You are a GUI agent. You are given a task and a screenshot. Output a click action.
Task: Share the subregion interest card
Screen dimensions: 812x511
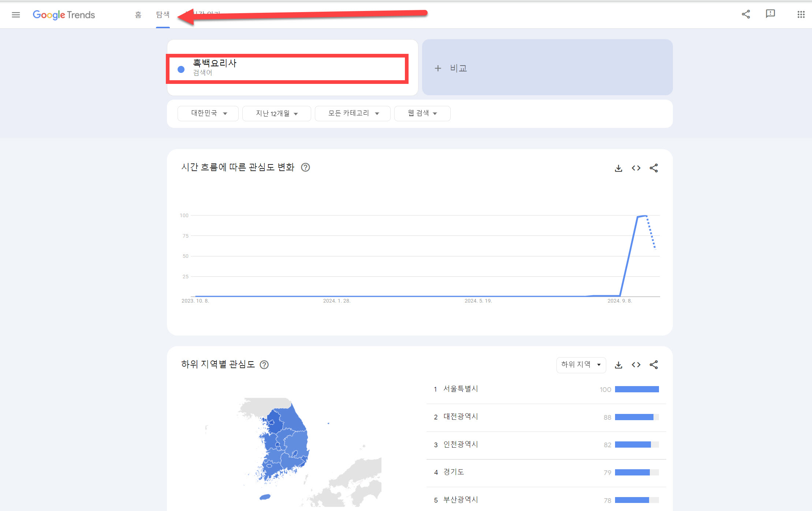653,365
